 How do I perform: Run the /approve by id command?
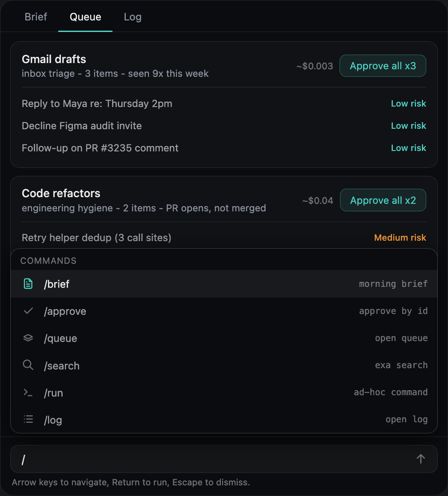(x=224, y=311)
